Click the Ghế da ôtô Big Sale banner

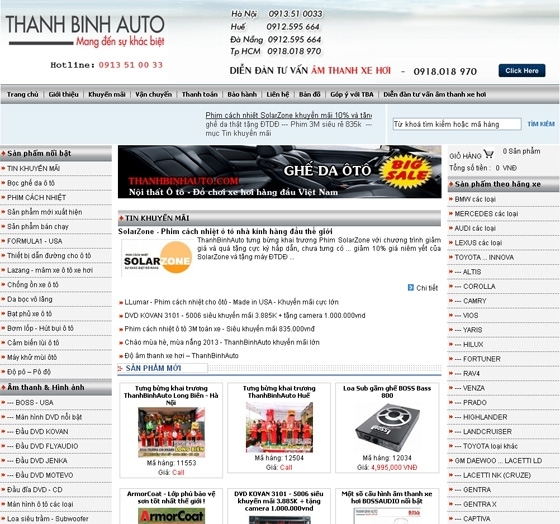coord(280,171)
